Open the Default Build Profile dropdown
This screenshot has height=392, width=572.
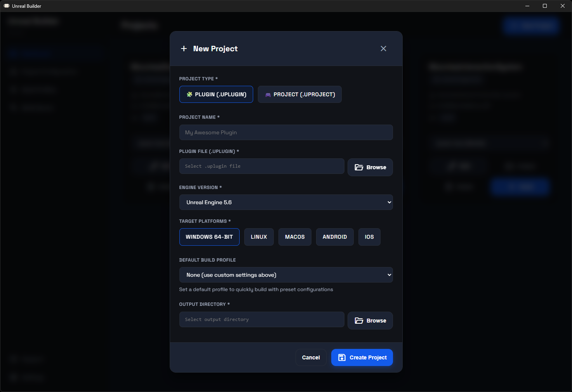(x=286, y=275)
